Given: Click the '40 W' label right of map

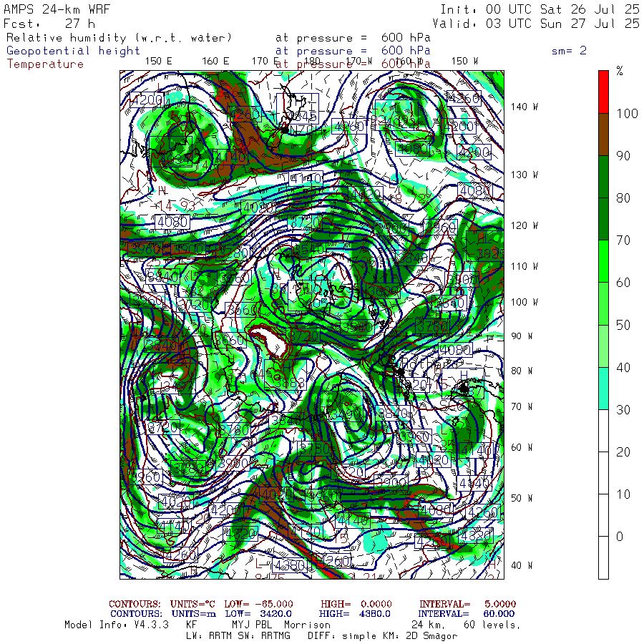Looking at the screenshot, I should (522, 565).
